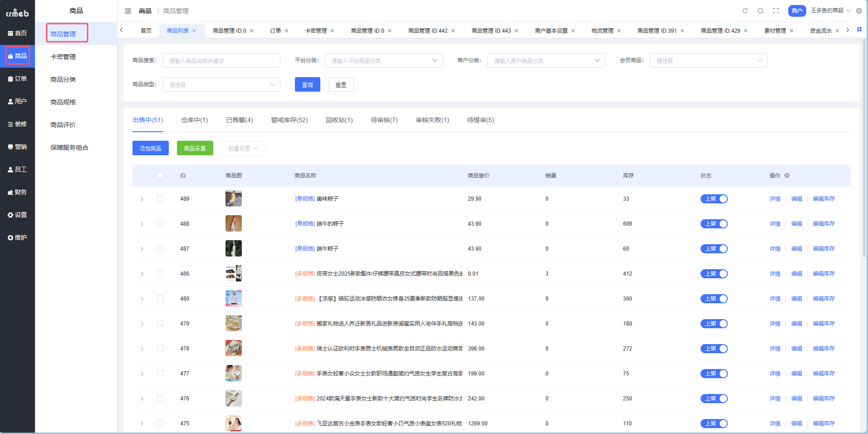
Task: Open the search icon in the header
Action: pyautogui.click(x=760, y=10)
